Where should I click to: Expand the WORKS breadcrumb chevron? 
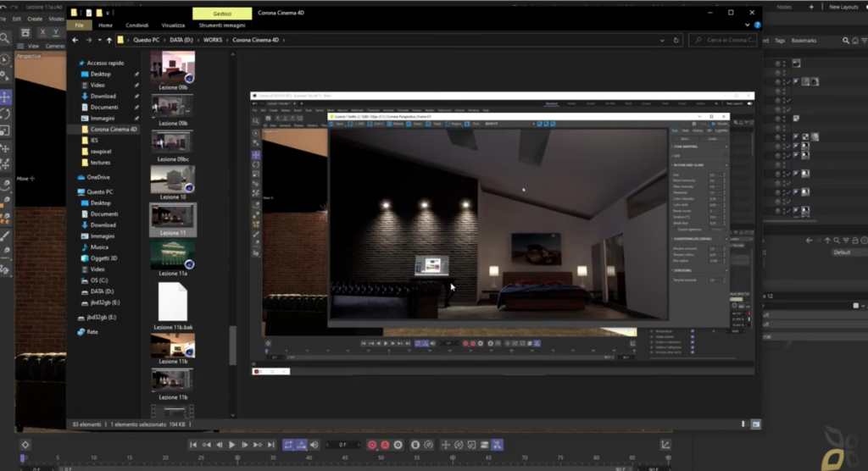[x=227, y=40]
